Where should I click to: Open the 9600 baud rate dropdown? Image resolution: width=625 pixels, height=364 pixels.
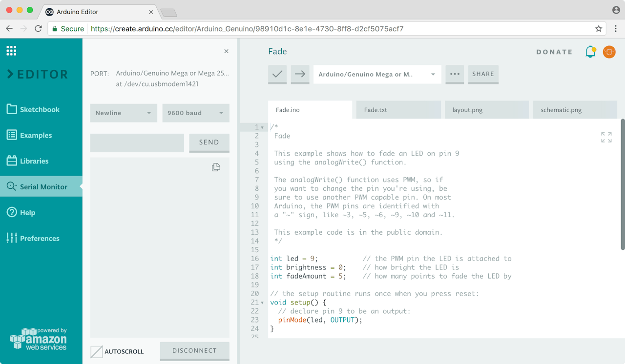click(195, 113)
